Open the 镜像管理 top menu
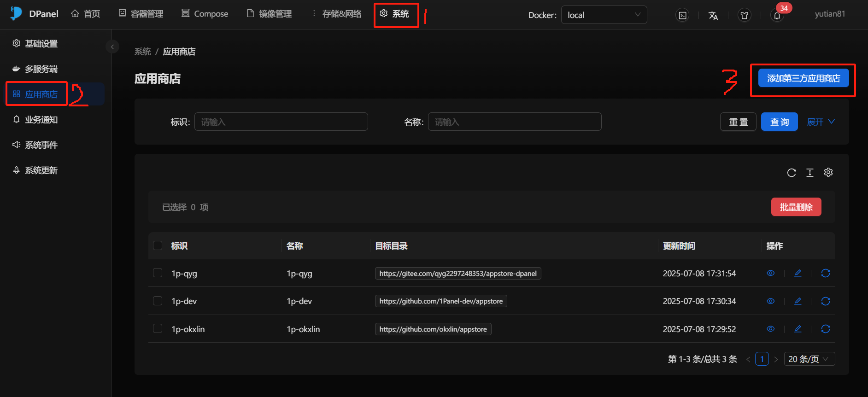 pos(270,14)
